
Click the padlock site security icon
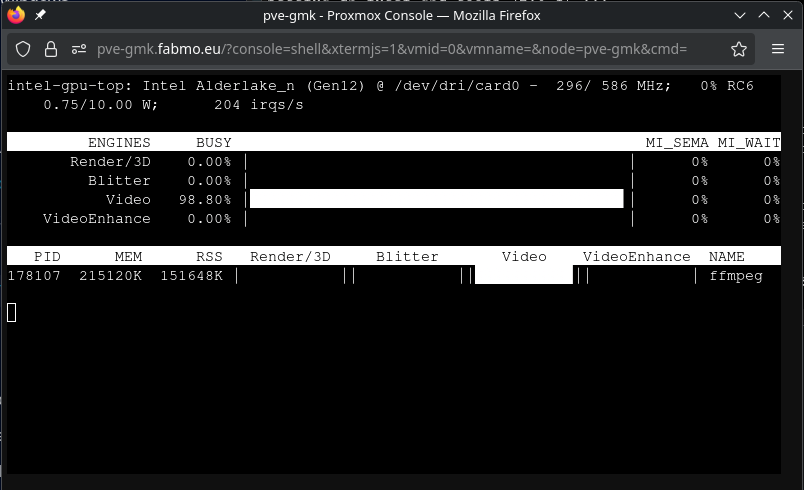pos(51,49)
